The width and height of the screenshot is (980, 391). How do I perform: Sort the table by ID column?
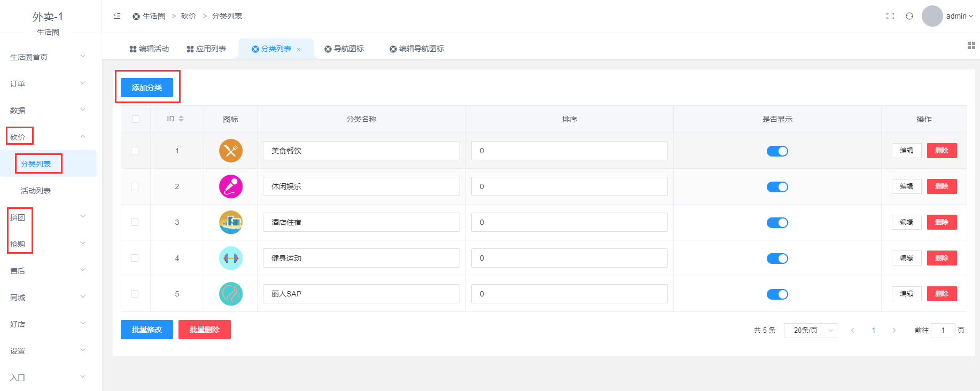click(181, 119)
